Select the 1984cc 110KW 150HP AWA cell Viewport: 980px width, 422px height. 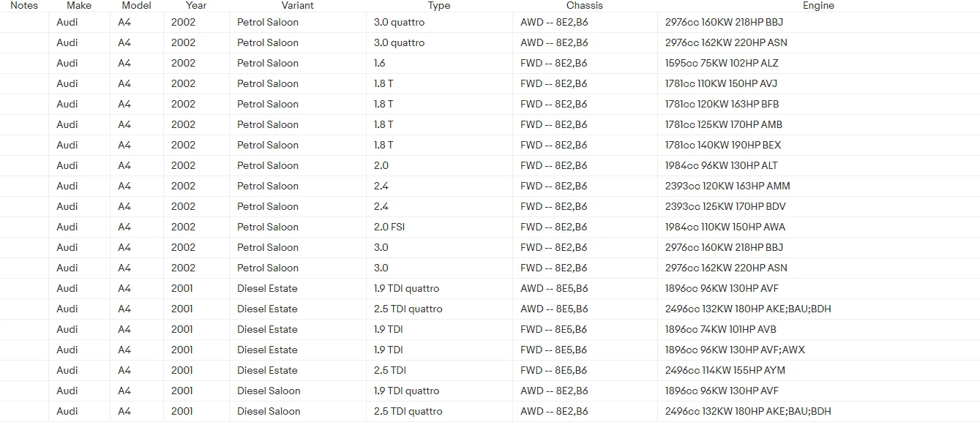tap(725, 227)
